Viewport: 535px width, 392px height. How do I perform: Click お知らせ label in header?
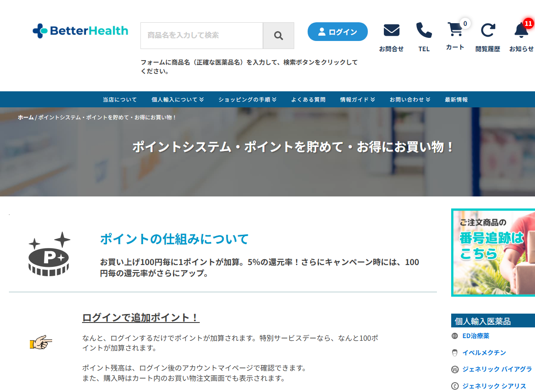pyautogui.click(x=522, y=49)
